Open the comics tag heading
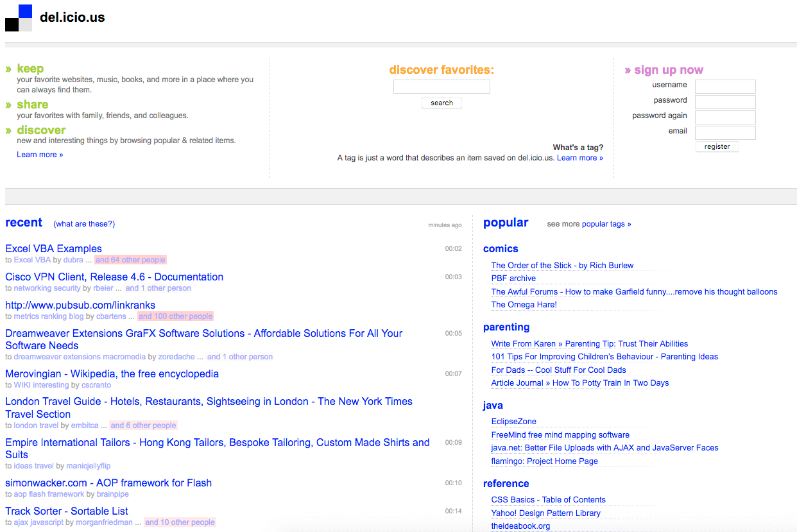Image resolution: width=797 pixels, height=532 pixels. 501,249
